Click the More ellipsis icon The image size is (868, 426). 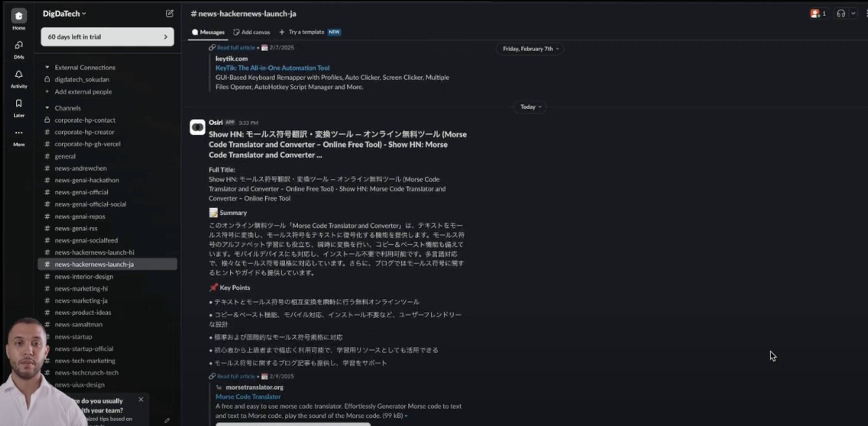coord(19,133)
